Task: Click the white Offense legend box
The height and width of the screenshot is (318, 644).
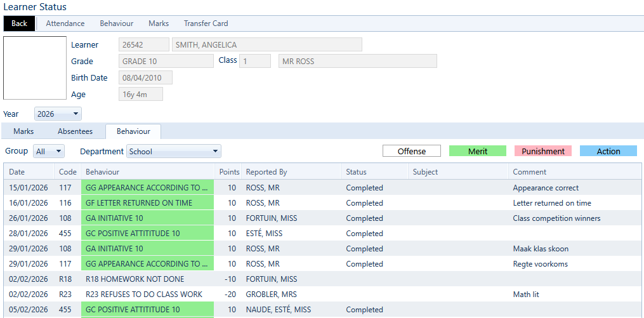Action: coord(412,151)
